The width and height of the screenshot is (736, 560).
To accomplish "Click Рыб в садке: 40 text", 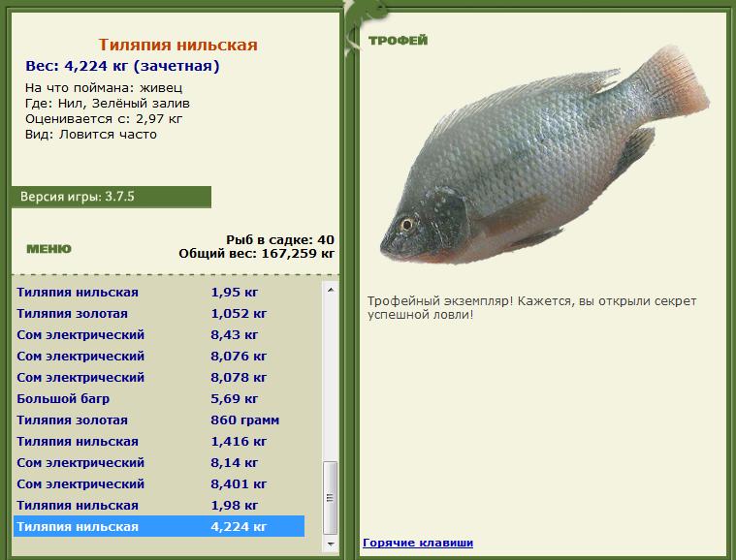I will pyautogui.click(x=280, y=239).
